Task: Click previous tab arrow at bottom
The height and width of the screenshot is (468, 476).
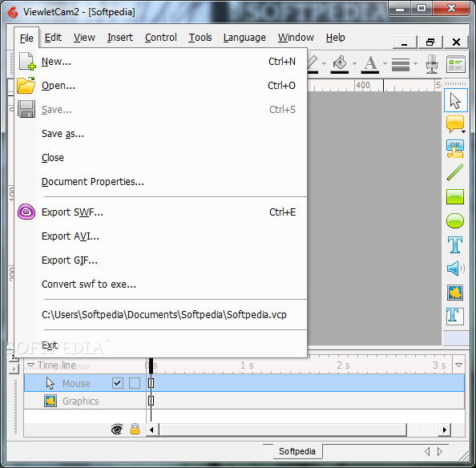Action: point(427,451)
